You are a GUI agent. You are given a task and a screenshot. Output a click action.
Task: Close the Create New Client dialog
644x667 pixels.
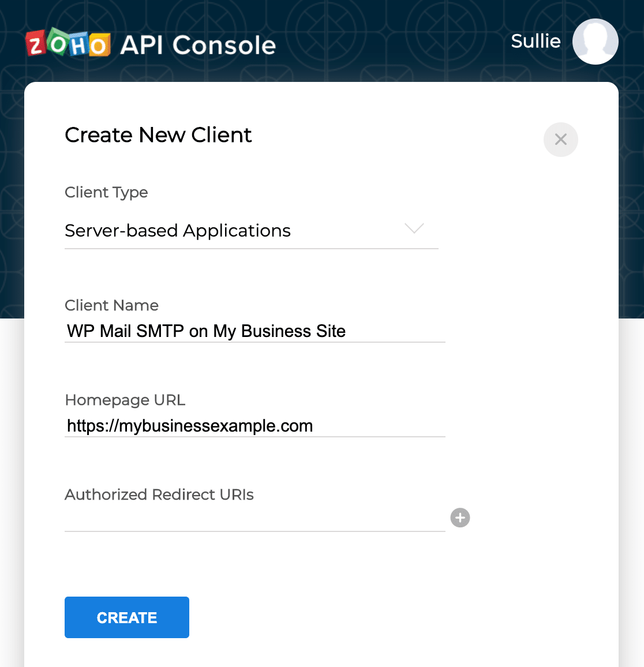[x=561, y=140]
